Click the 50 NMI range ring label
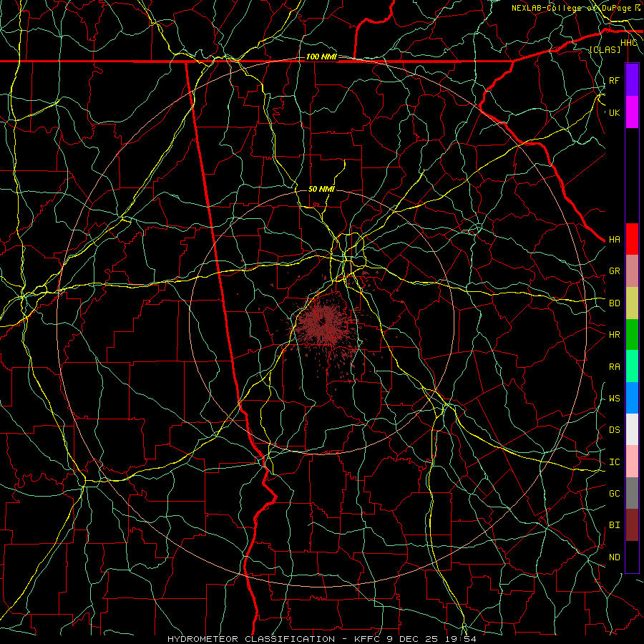Viewport: 644px width, 644px height. pyautogui.click(x=321, y=189)
